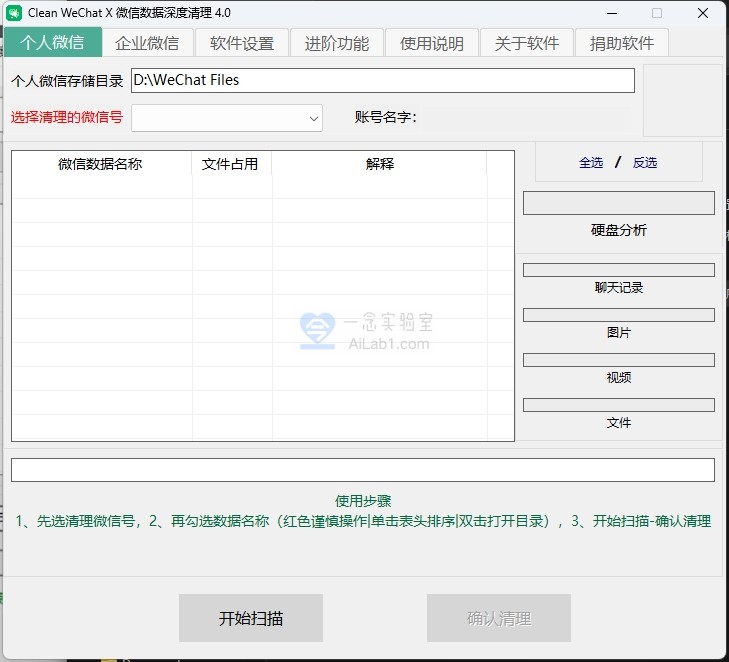Click the 视频 progress bar

click(x=618, y=360)
